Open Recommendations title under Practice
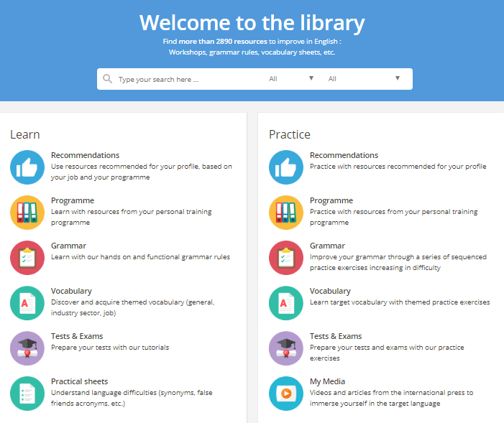The height and width of the screenshot is (423, 504). pos(344,155)
